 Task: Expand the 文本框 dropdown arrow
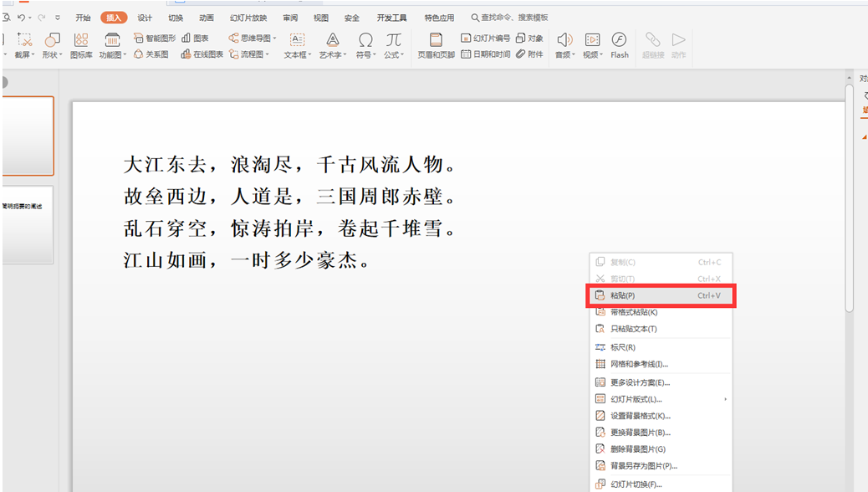310,55
